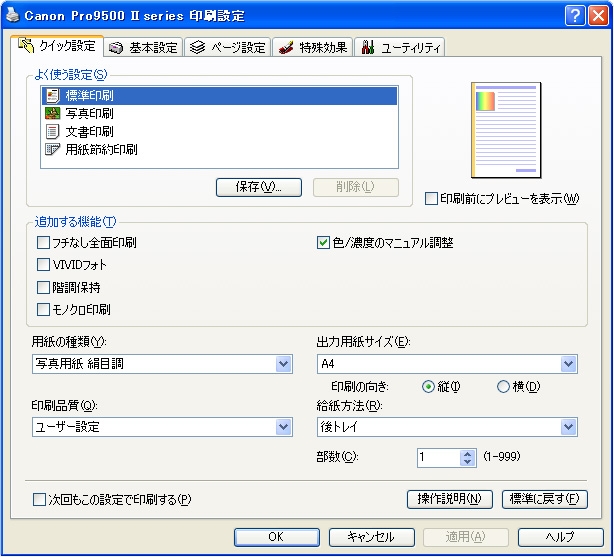Click the ヘルプ button
Viewport: 614px width, 557px height.
[x=561, y=537]
